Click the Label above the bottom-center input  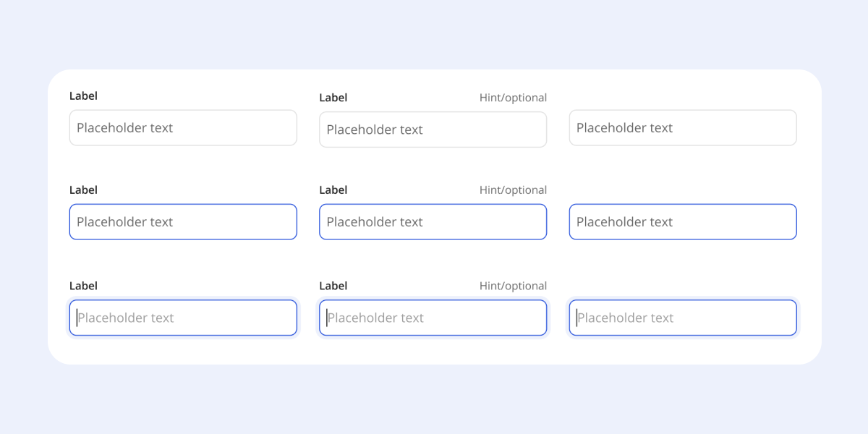click(333, 285)
